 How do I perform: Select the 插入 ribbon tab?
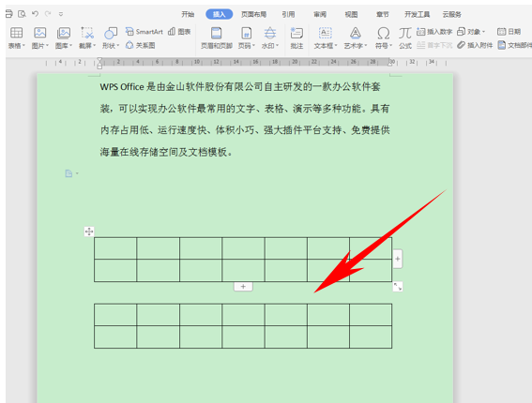[220, 14]
